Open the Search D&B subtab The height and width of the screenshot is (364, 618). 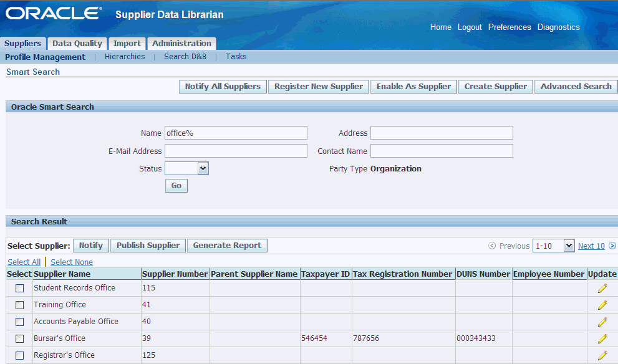(185, 57)
